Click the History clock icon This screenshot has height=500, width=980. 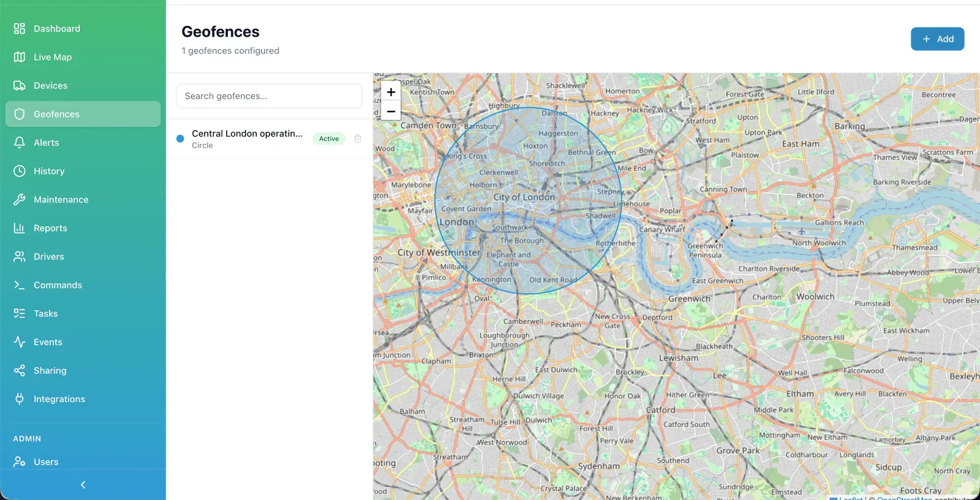20,171
